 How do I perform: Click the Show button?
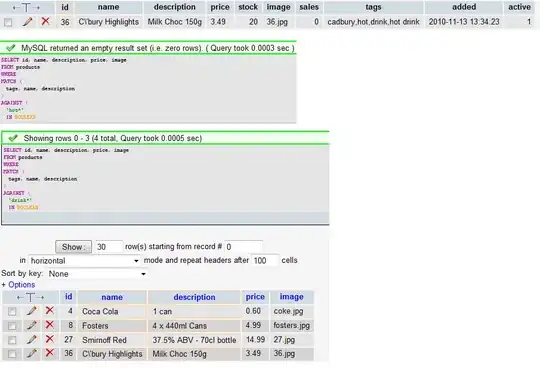(73, 247)
